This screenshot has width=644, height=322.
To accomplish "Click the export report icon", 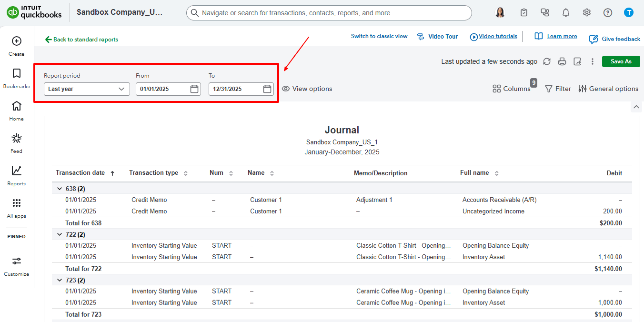I will (577, 61).
